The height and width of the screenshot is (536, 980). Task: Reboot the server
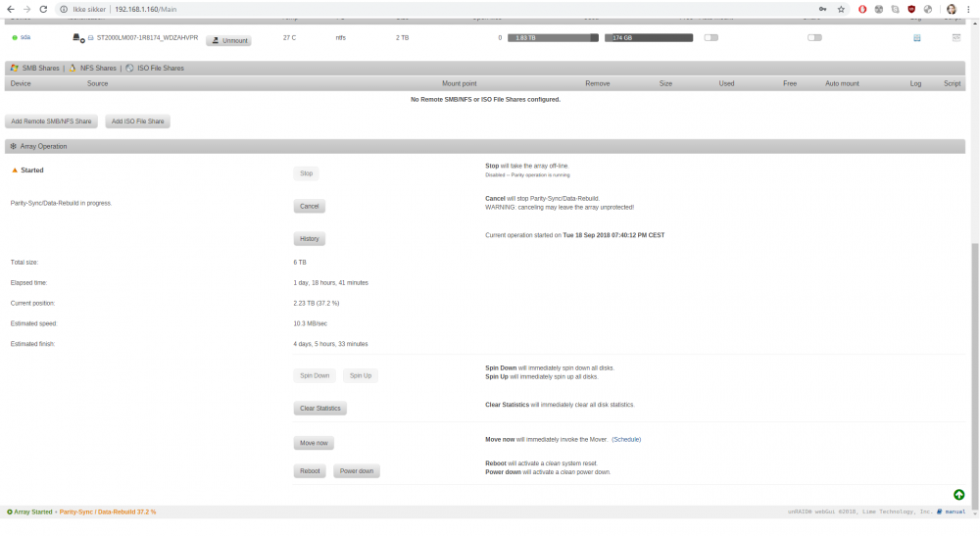(x=310, y=471)
